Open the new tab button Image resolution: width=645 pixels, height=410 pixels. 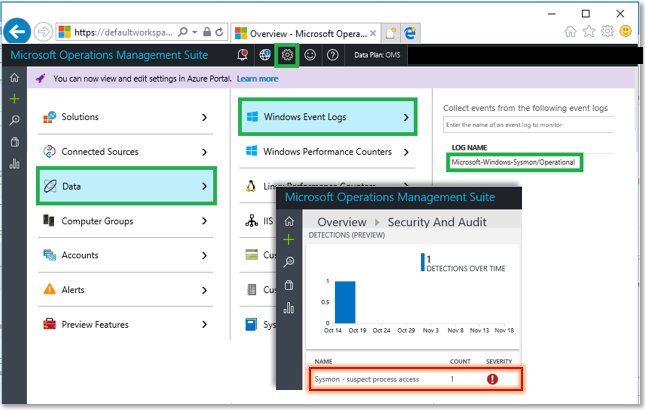(x=390, y=33)
